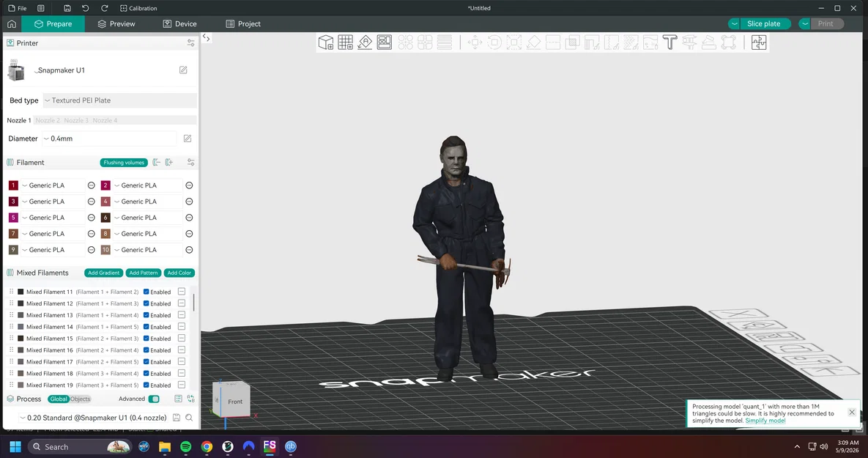Click the Flushing volumes button
The height and width of the screenshot is (458, 868).
coord(124,162)
